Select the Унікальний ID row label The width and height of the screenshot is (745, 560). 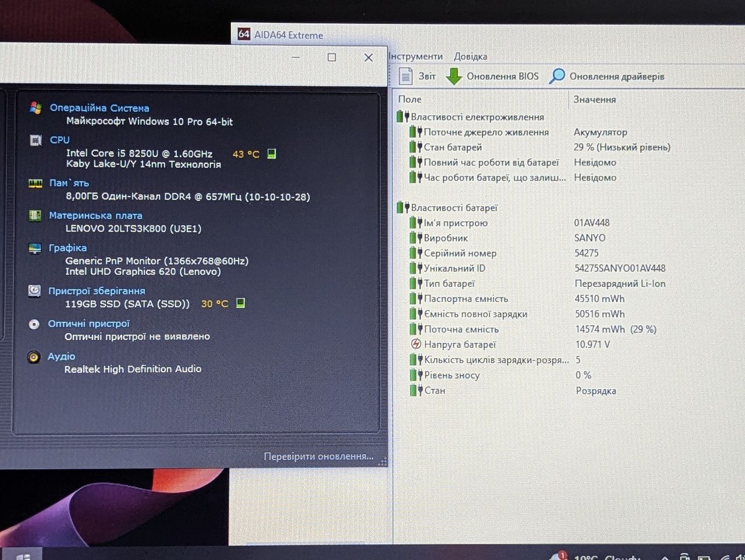click(455, 268)
